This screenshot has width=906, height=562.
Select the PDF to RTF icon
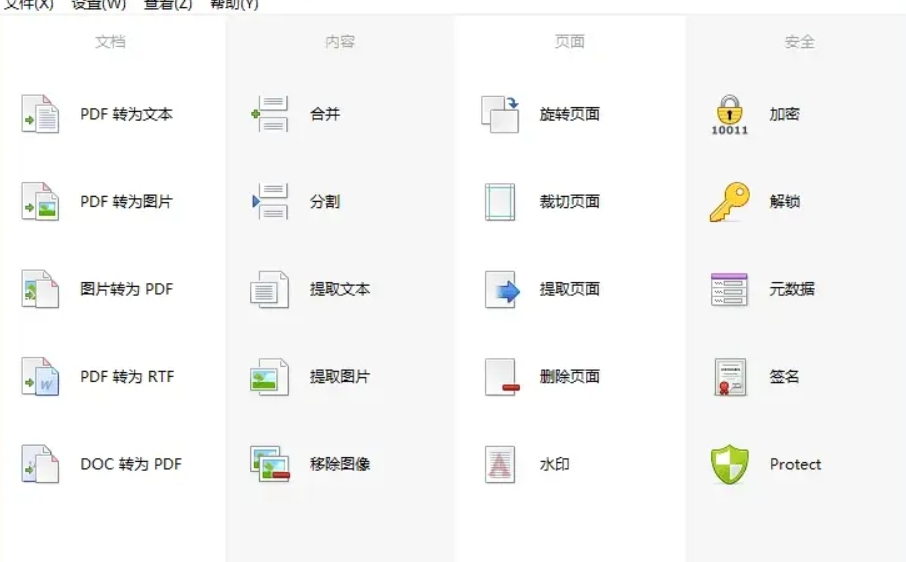point(40,377)
